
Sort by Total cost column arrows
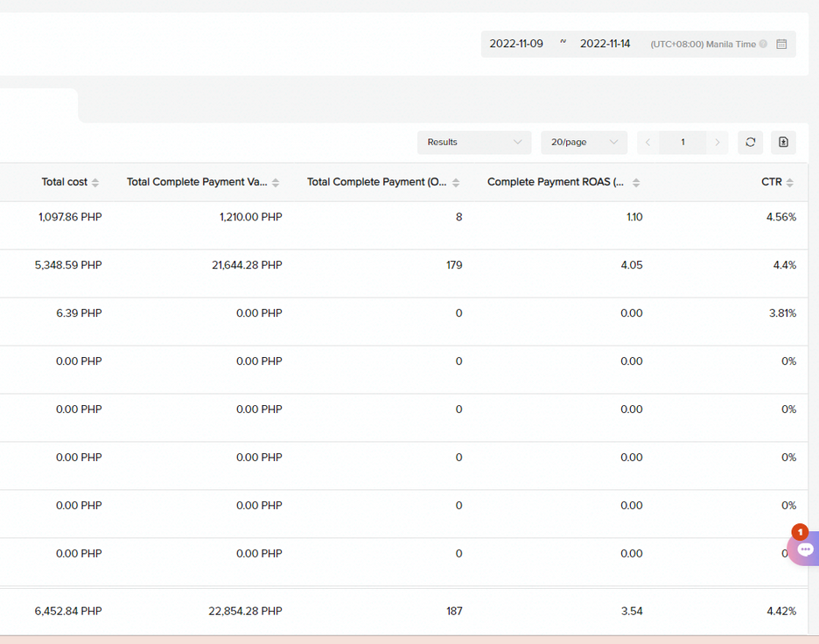pos(95,182)
